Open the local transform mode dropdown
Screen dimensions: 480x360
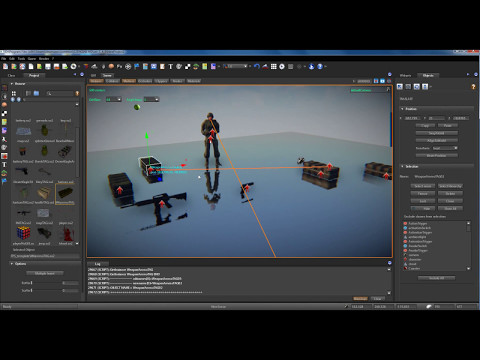coord(445,148)
